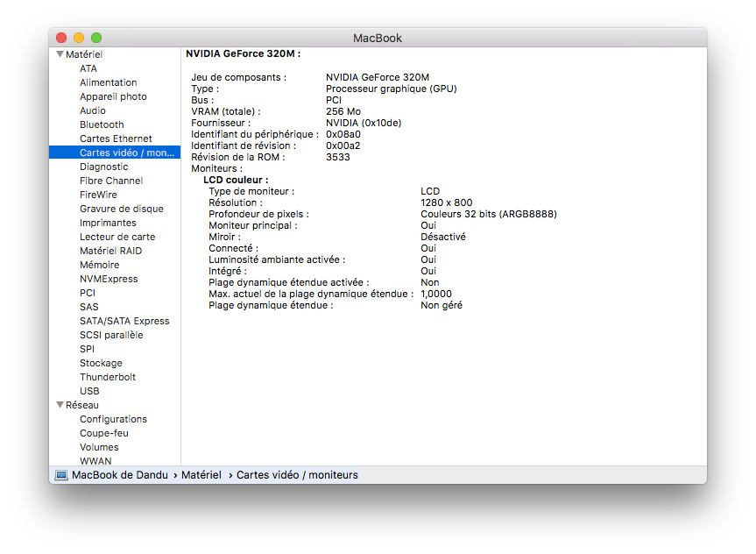This screenshot has width=756, height=554.
Task: Click the Réseau category header
Action: (82, 405)
